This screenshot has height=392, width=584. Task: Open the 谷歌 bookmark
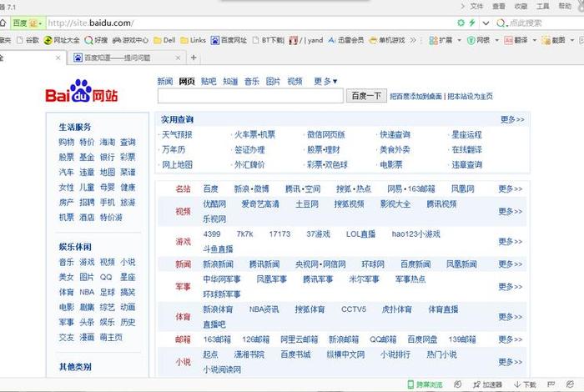point(28,40)
